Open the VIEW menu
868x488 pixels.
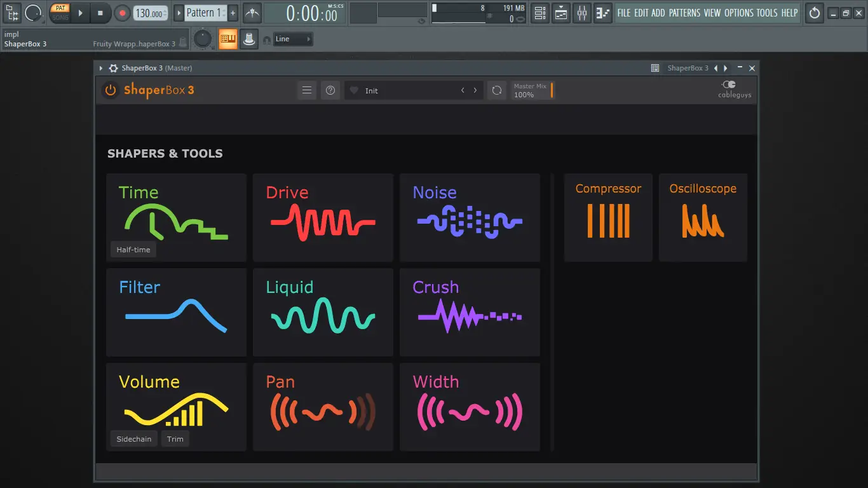(712, 13)
